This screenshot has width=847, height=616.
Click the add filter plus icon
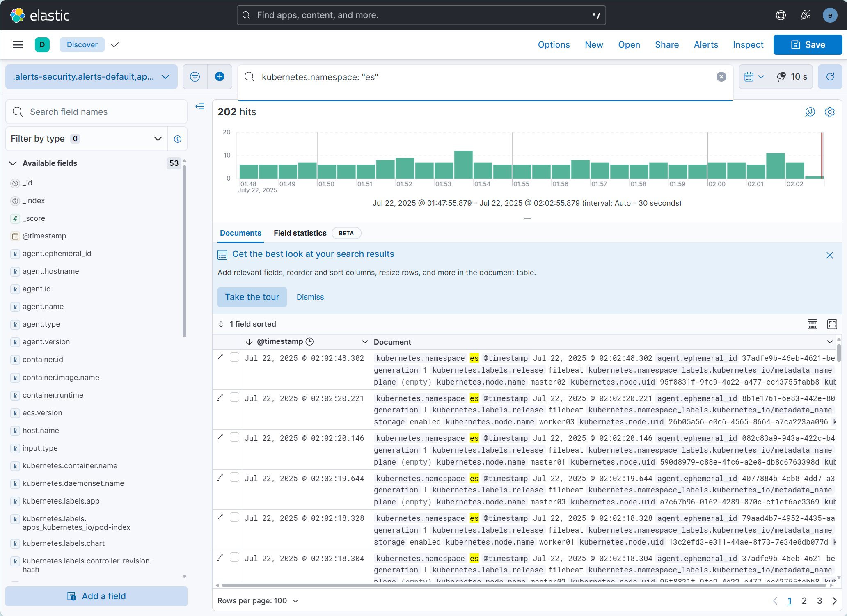[220, 77]
